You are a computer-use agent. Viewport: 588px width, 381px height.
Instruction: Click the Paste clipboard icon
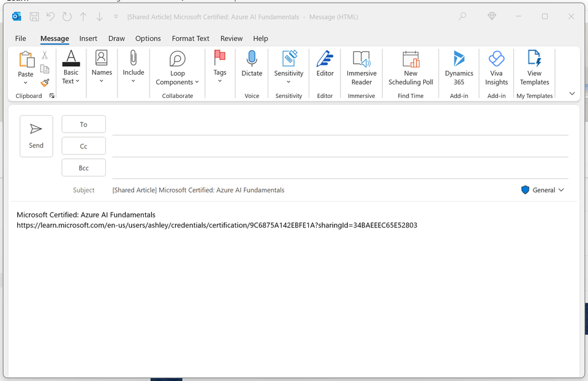pyautogui.click(x=26, y=59)
